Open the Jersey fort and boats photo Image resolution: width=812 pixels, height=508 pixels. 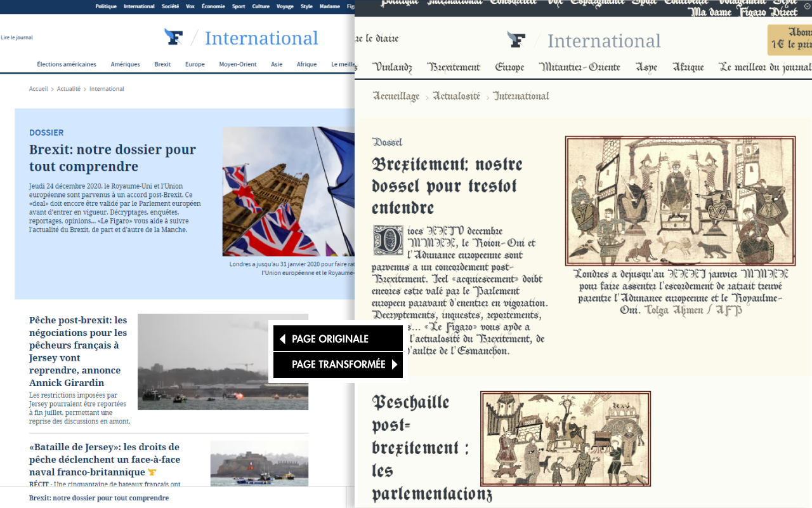[x=259, y=464]
